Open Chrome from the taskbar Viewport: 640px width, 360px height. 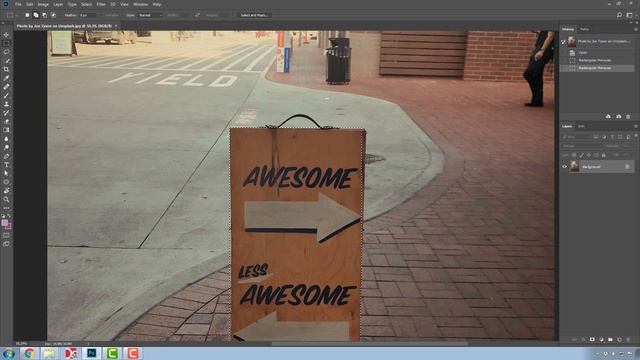pyautogui.click(x=29, y=353)
